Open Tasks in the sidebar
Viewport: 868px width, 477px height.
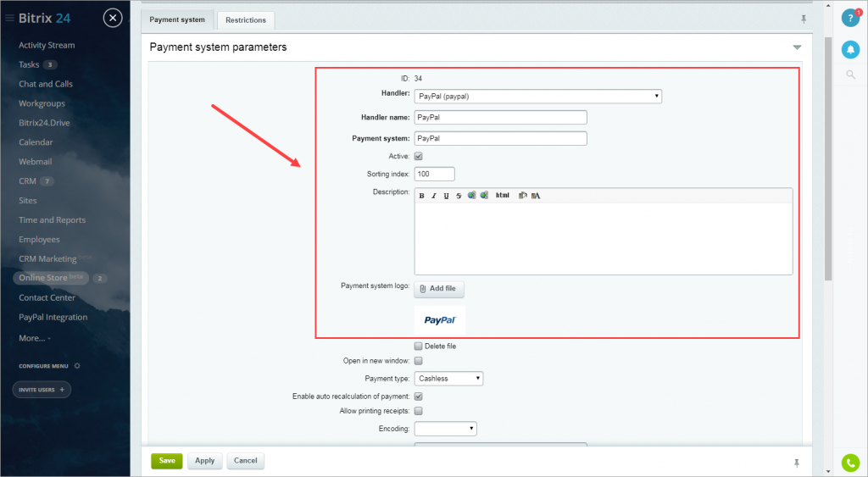point(29,64)
